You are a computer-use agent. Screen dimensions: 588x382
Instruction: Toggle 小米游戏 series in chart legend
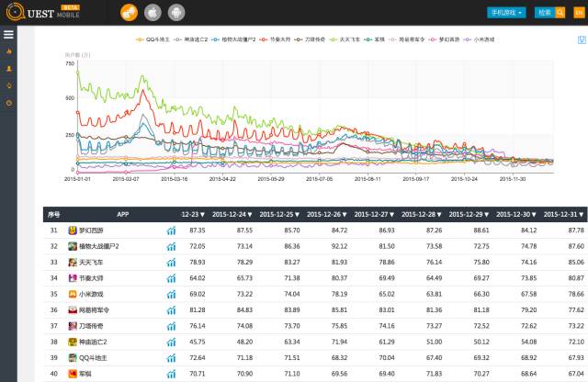pyautogui.click(x=480, y=39)
